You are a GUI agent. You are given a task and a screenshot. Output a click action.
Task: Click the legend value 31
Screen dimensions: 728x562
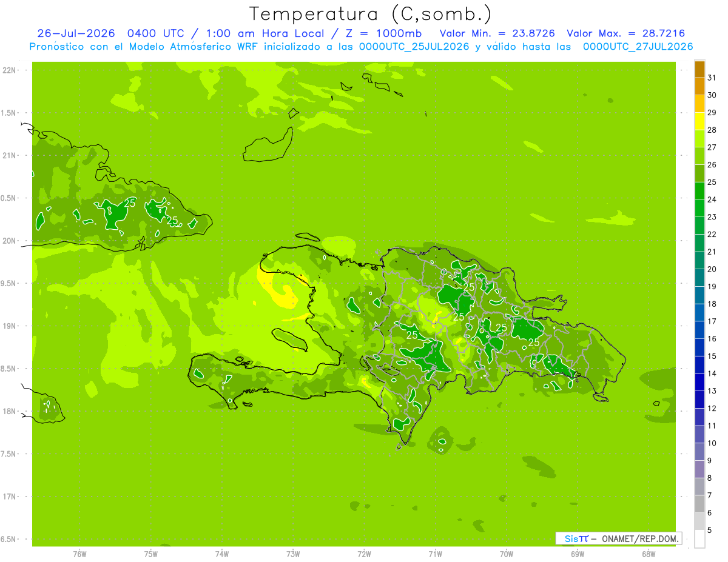[x=712, y=78]
